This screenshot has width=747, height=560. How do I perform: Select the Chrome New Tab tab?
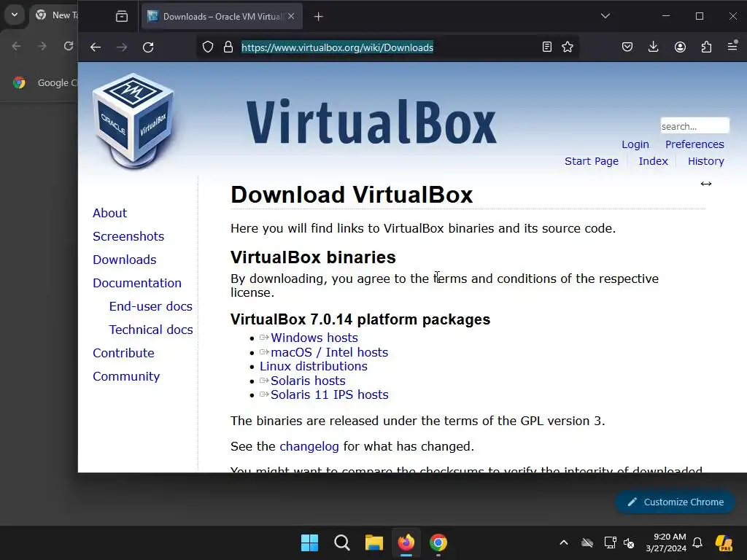pos(56,15)
